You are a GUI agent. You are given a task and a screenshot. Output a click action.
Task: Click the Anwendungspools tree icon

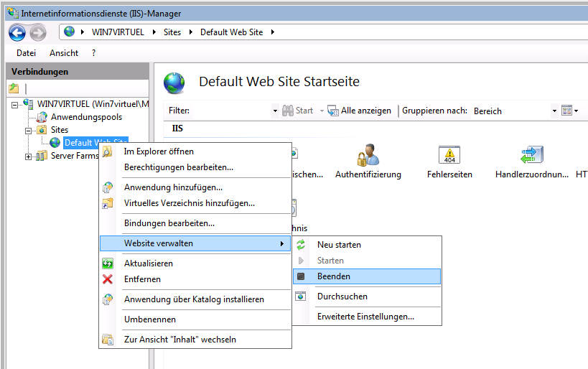[x=42, y=117]
